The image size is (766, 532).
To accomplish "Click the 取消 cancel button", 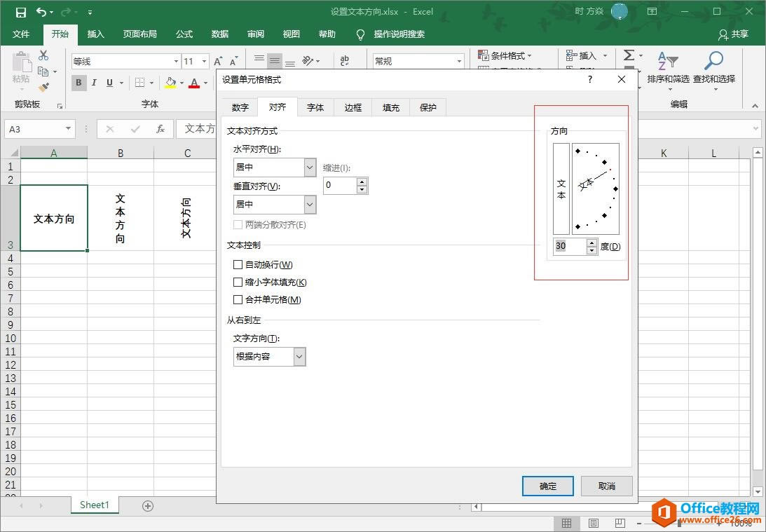I will 606,486.
